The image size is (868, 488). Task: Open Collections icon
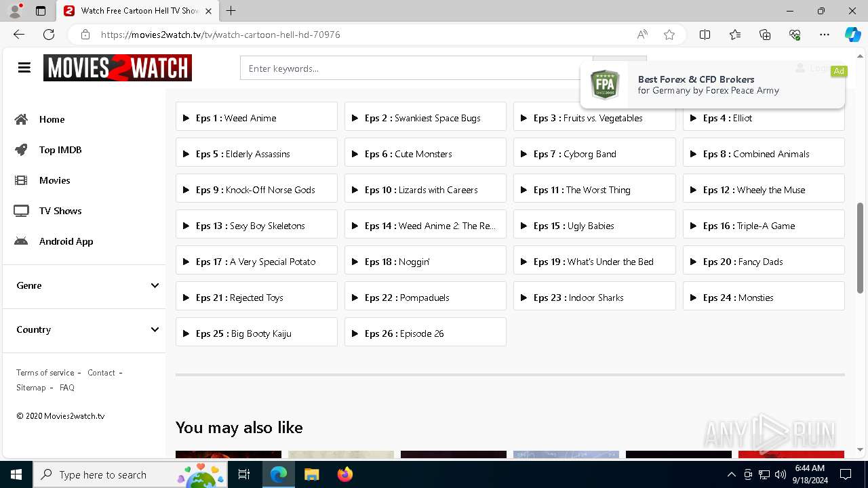point(765,35)
